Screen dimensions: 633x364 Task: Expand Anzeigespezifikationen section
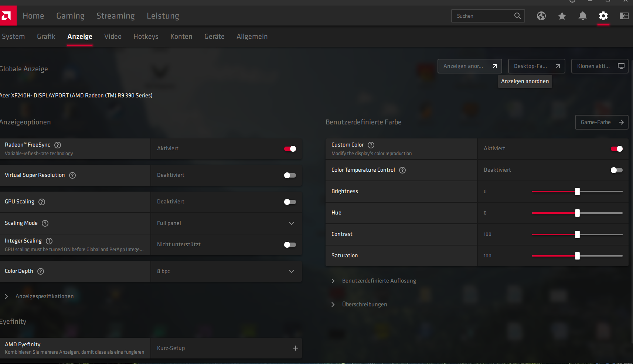click(39, 296)
